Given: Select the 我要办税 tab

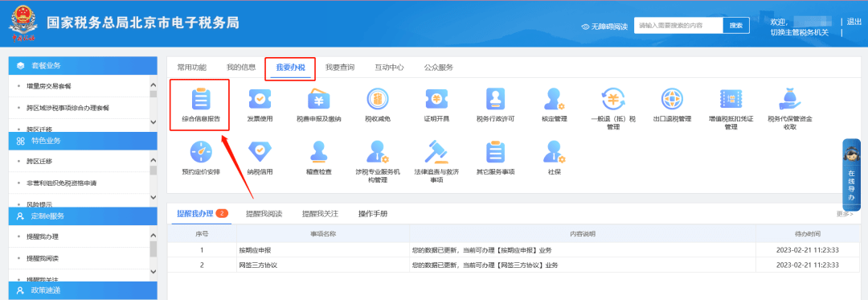Looking at the screenshot, I should (x=290, y=68).
